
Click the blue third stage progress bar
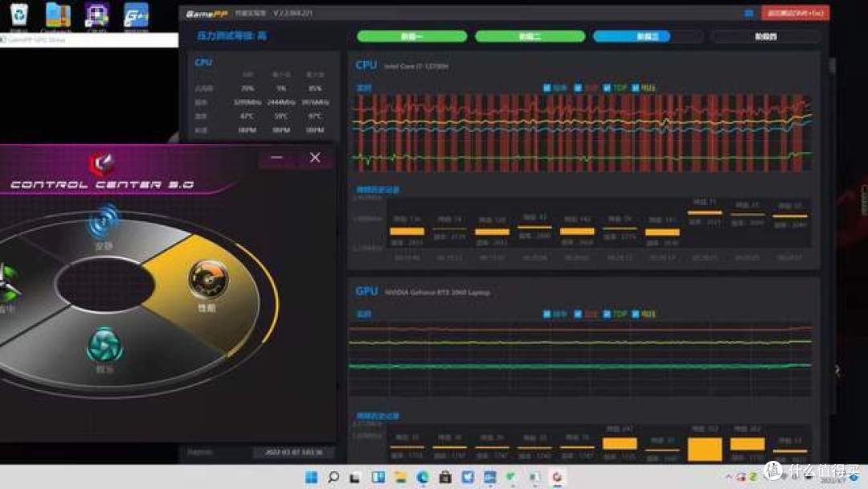coord(647,36)
